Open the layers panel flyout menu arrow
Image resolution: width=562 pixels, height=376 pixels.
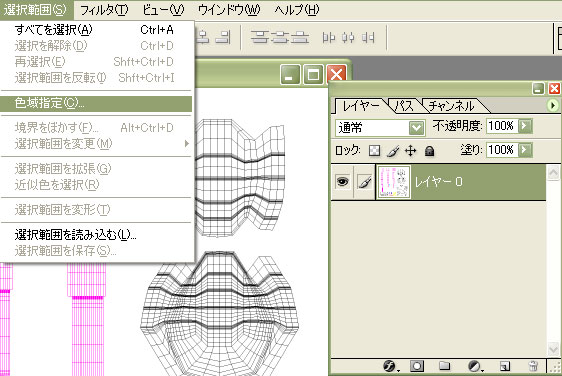coord(552,105)
